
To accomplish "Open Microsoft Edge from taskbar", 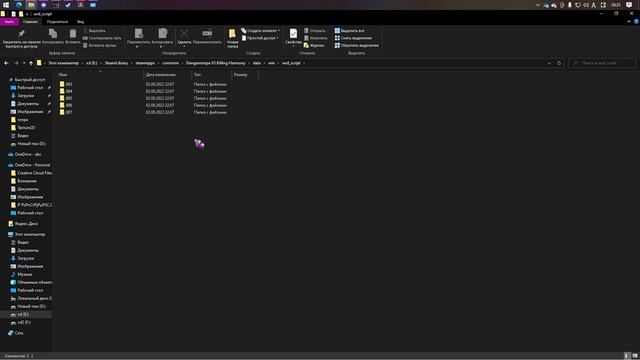I will [19, 5].
